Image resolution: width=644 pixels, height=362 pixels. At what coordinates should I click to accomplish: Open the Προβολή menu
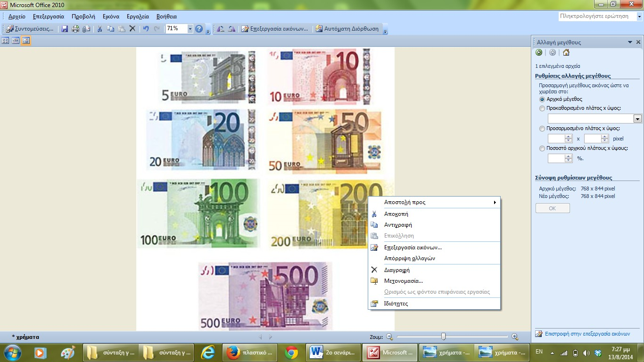(x=83, y=16)
